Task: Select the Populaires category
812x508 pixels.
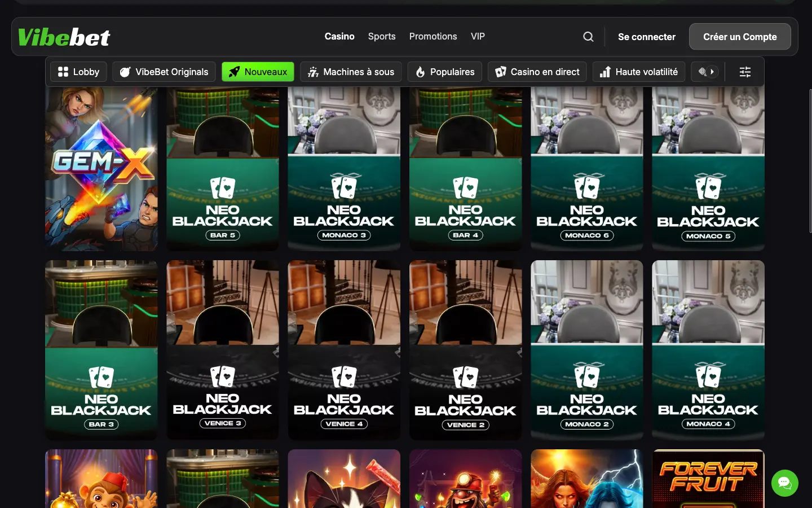Action: [445, 72]
